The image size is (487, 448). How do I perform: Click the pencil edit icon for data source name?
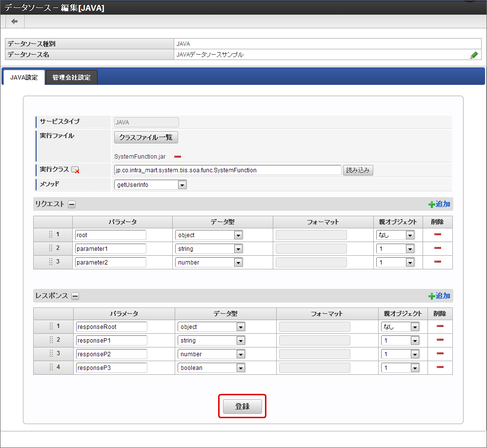(474, 55)
